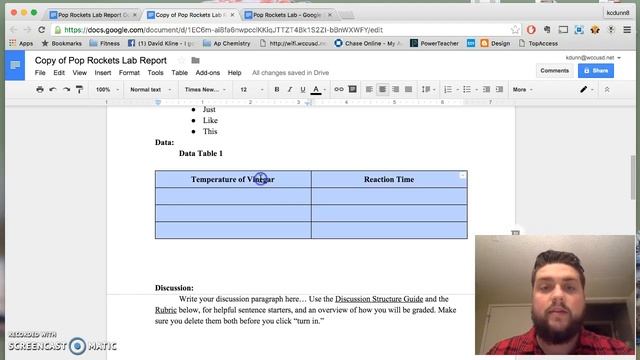Open the Times New Roman font dropdown
Image resolution: width=640 pixels, height=360 pixels.
point(205,89)
